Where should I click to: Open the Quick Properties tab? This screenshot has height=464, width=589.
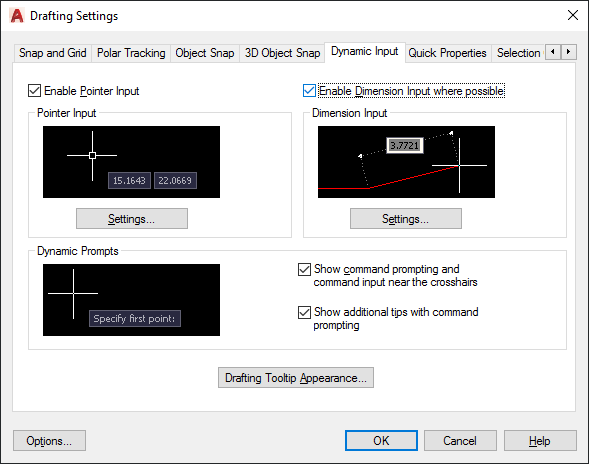pyautogui.click(x=447, y=53)
